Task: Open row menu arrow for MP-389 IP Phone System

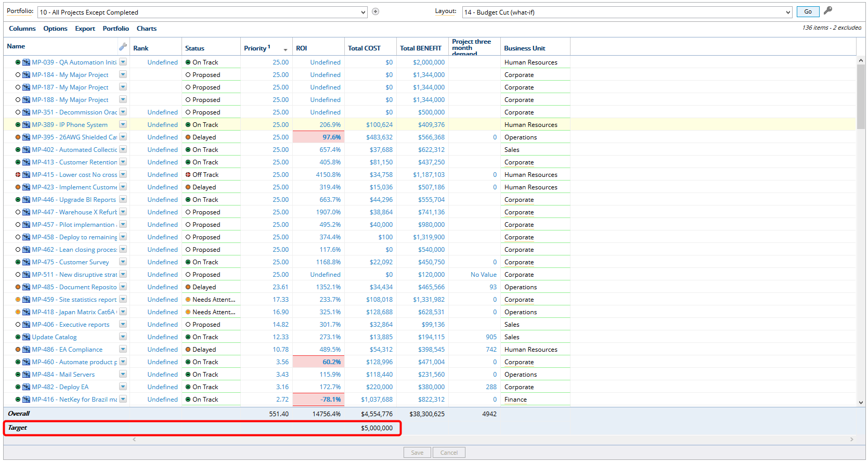Action: [123, 124]
